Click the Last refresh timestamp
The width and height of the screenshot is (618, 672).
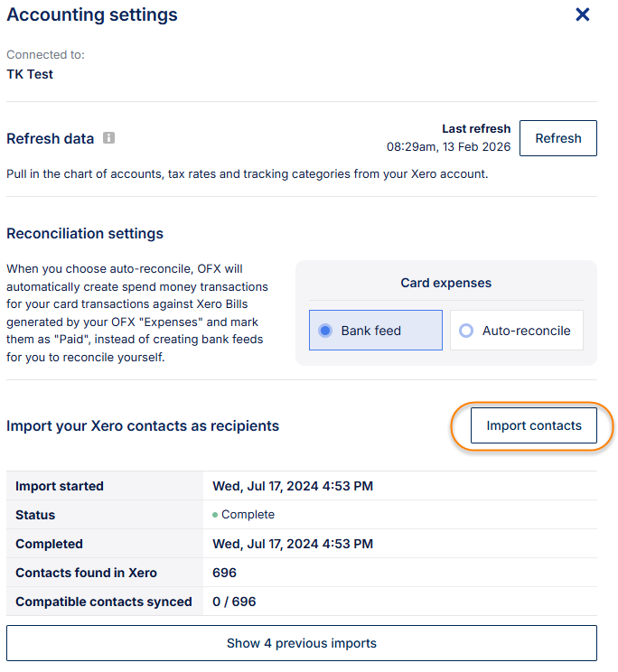tap(448, 146)
